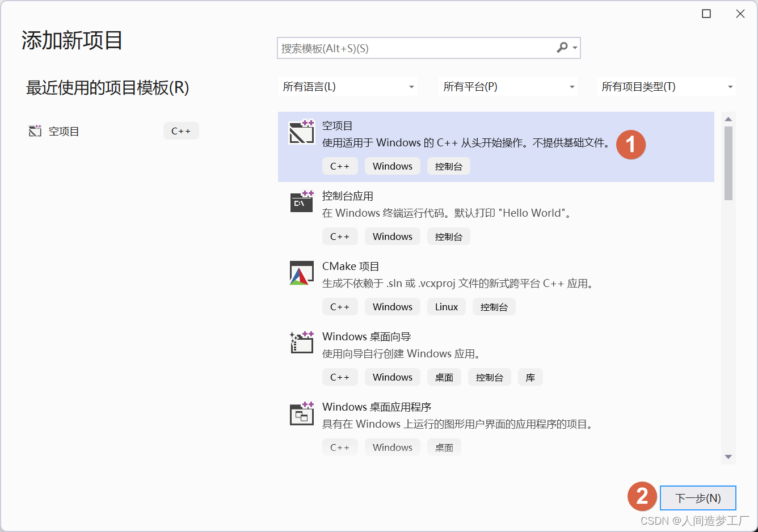This screenshot has height=532, width=758.
Task: Click the 下一步(N) button
Action: [x=698, y=498]
